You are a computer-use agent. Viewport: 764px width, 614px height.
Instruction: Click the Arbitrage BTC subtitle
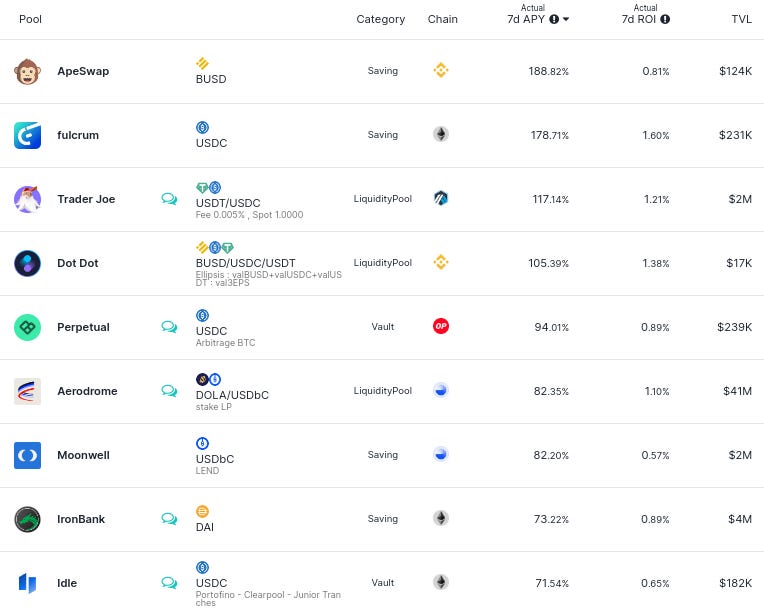[226, 343]
